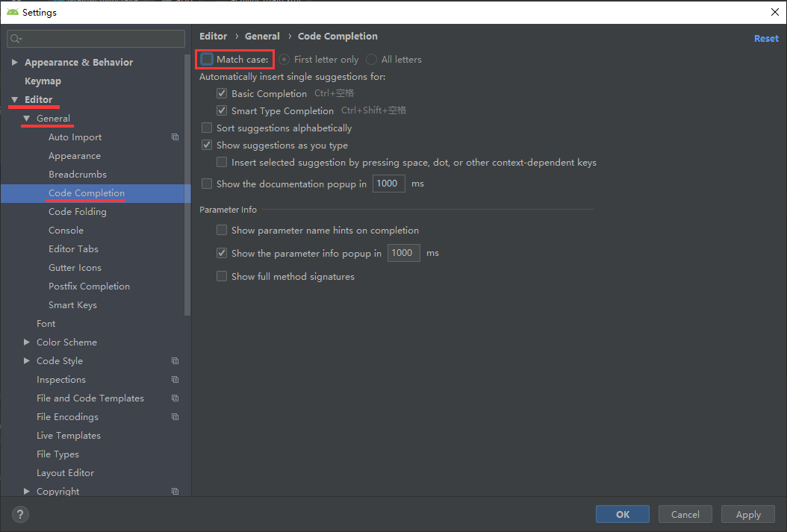
Task: Open Gutter Icons settings
Action: [x=75, y=268]
